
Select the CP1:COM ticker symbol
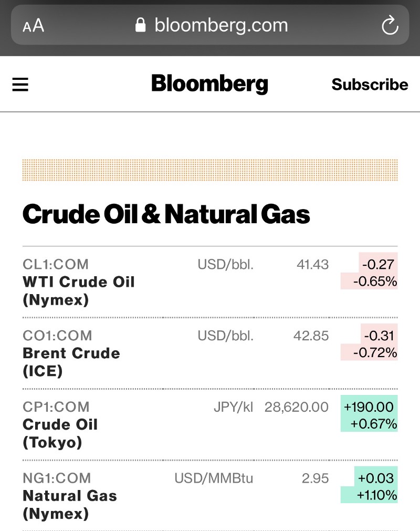click(56, 407)
